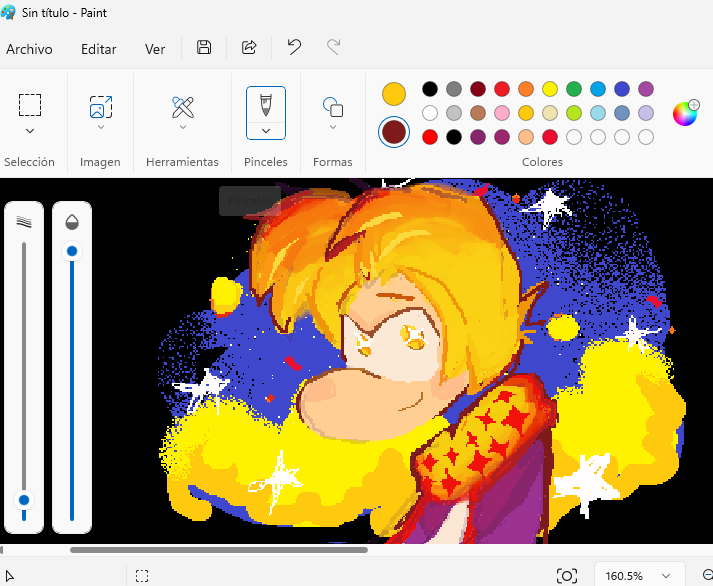Open the Edit colors rainbow wheel
Screen dimensions: 713x586
click(x=685, y=113)
